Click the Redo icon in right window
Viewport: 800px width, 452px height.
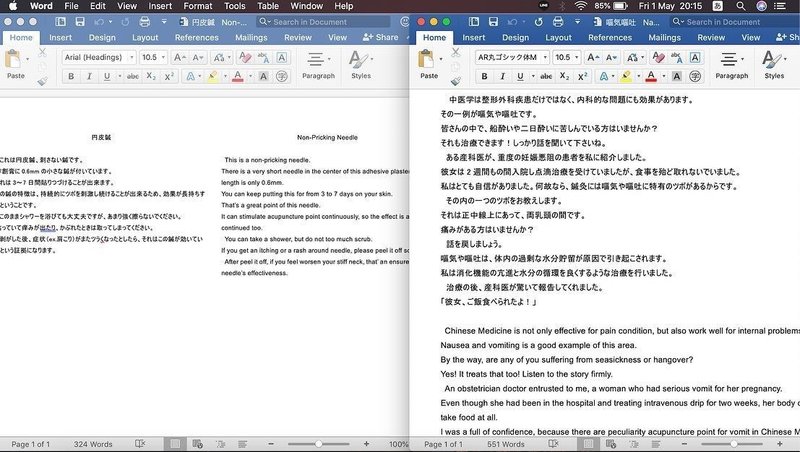click(538, 22)
